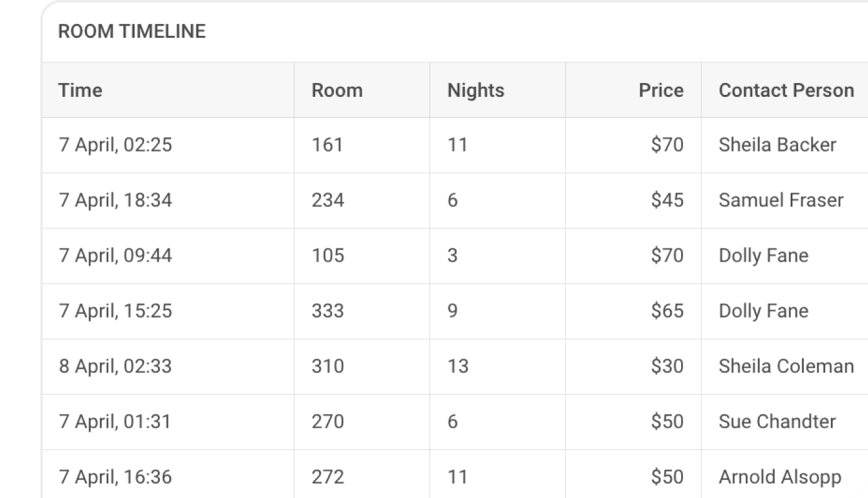Select contact Sue Chandter
Screen dimensions: 868x498
click(x=777, y=422)
